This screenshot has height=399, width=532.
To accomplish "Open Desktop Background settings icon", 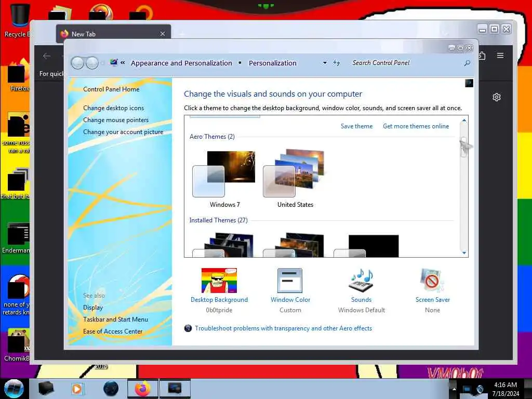I will pyautogui.click(x=219, y=281).
